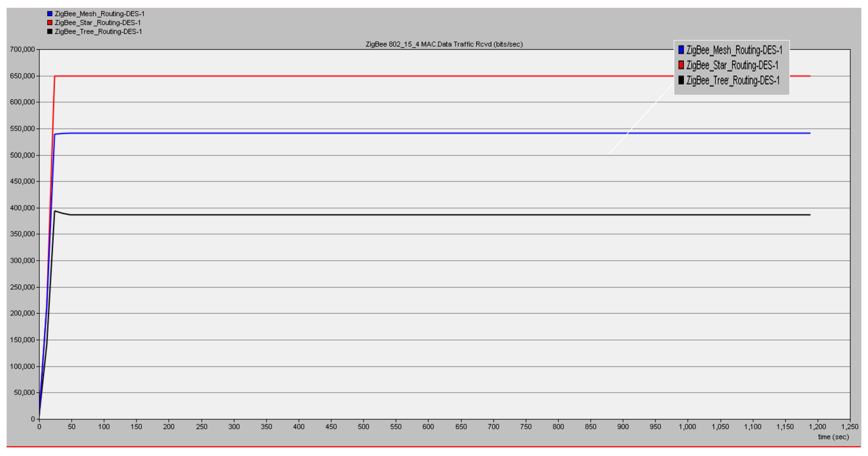Click the 0 tick on the y-axis
The image size is (868, 456).
click(33, 419)
